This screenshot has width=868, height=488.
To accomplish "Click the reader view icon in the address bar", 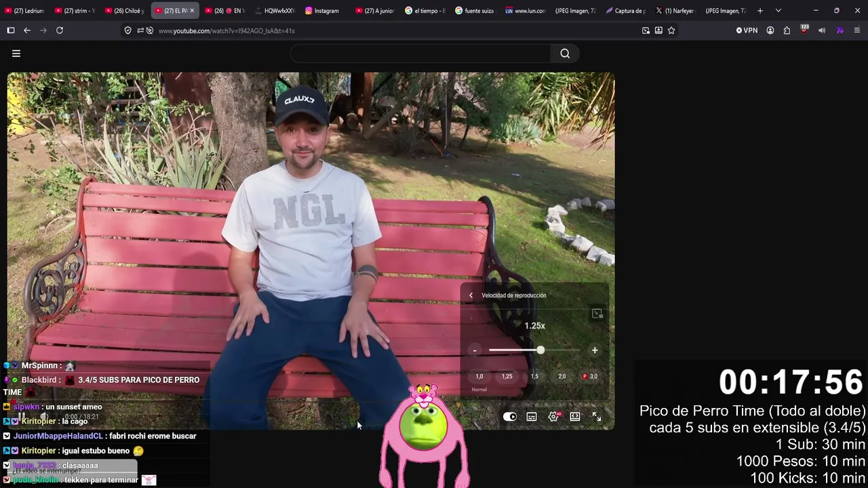I will pos(646,30).
